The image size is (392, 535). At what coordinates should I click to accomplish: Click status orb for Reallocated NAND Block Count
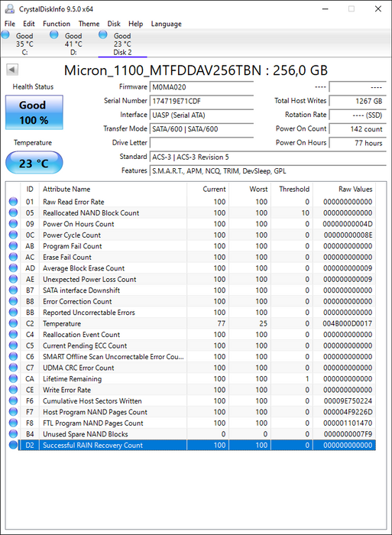coord(13,212)
